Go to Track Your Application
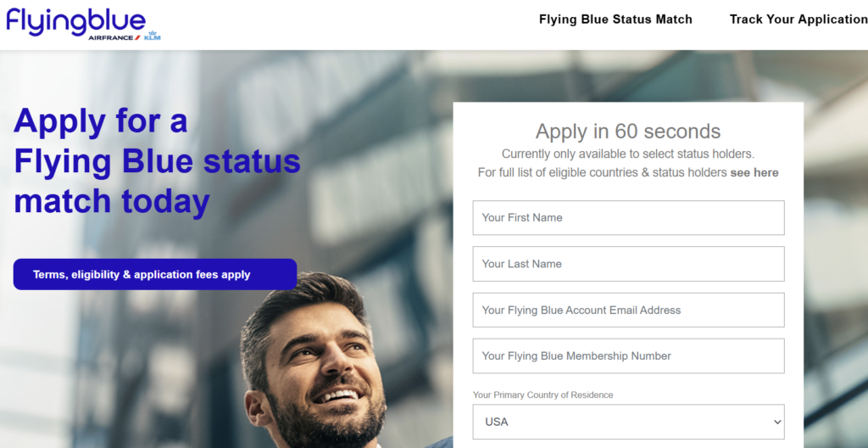Screen dimensions: 868x448 (x=798, y=20)
